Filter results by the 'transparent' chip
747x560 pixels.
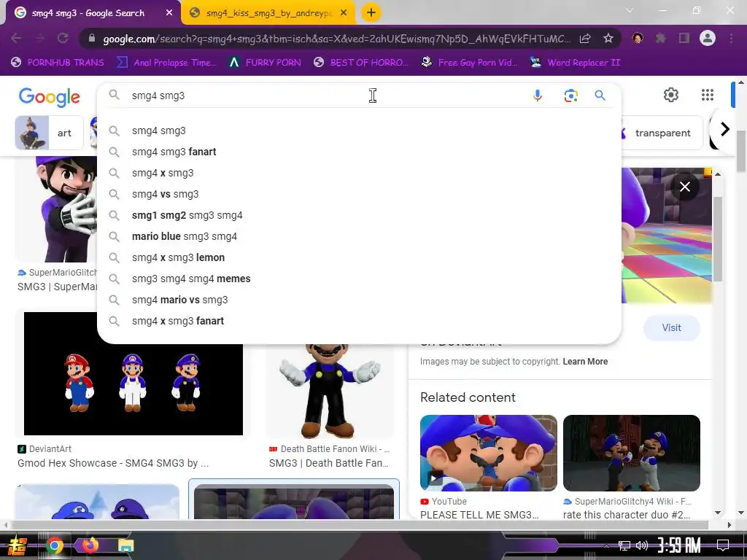click(662, 133)
